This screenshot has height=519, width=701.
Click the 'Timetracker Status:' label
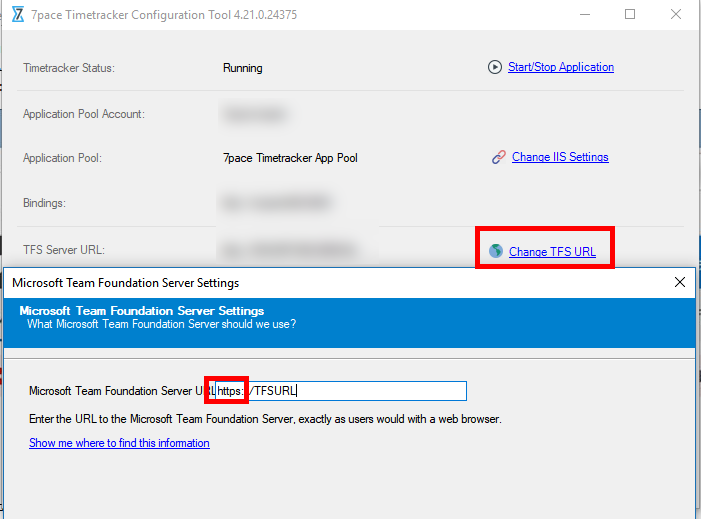click(69, 68)
